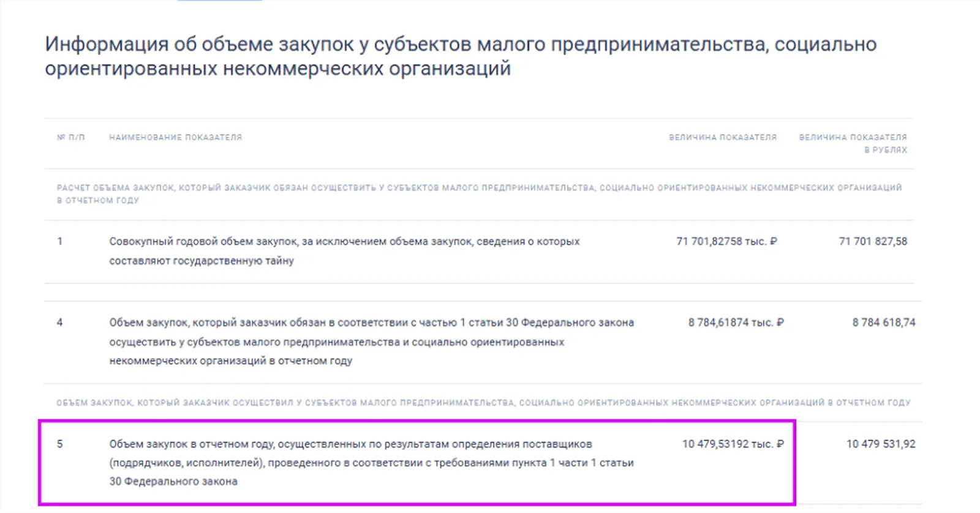This screenshot has height=513, width=980.
Task: Click the "Наименование показателя" column header
Action: pyautogui.click(x=175, y=137)
